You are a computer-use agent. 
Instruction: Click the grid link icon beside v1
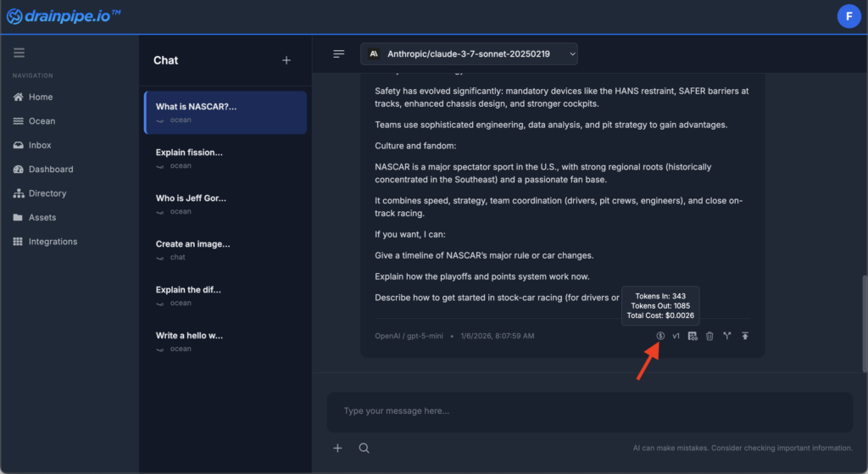pos(693,336)
